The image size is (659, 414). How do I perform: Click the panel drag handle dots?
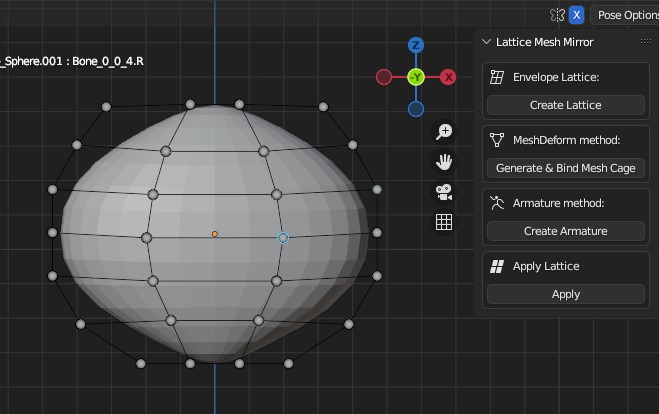pyautogui.click(x=646, y=41)
